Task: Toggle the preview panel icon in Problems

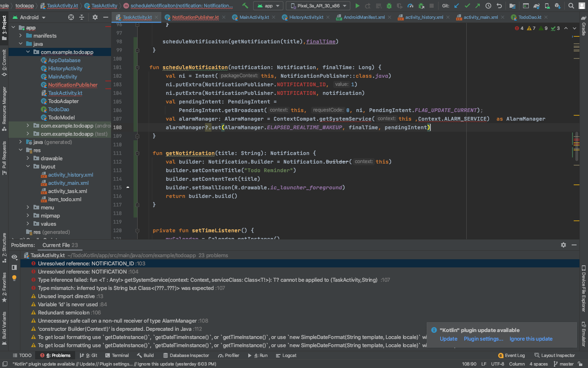Action: pos(14,267)
